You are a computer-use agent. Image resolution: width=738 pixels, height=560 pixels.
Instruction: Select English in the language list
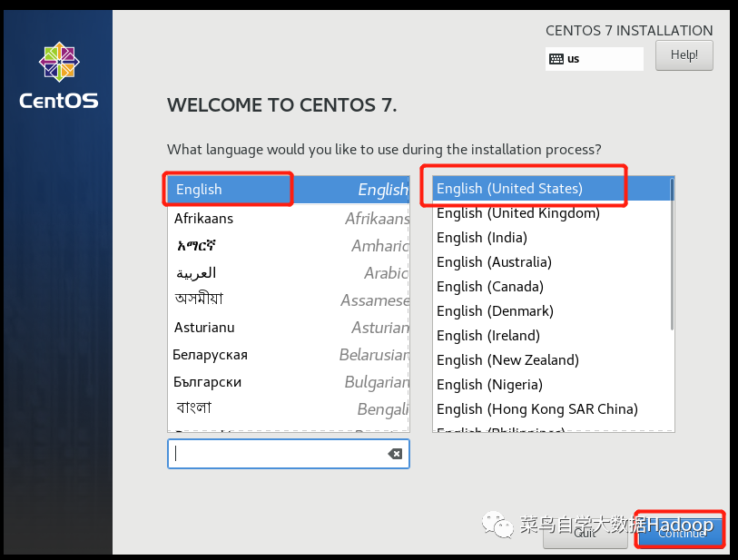[x=289, y=190]
